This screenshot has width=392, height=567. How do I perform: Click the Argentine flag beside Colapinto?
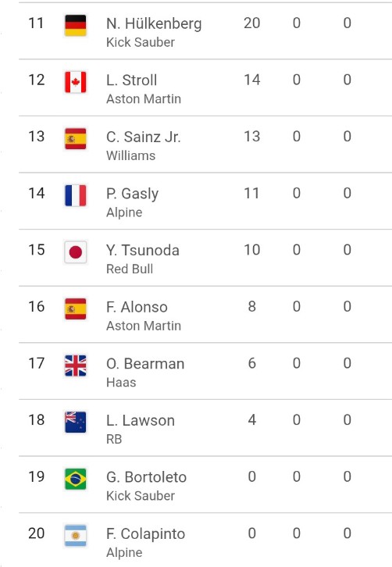pos(75,536)
